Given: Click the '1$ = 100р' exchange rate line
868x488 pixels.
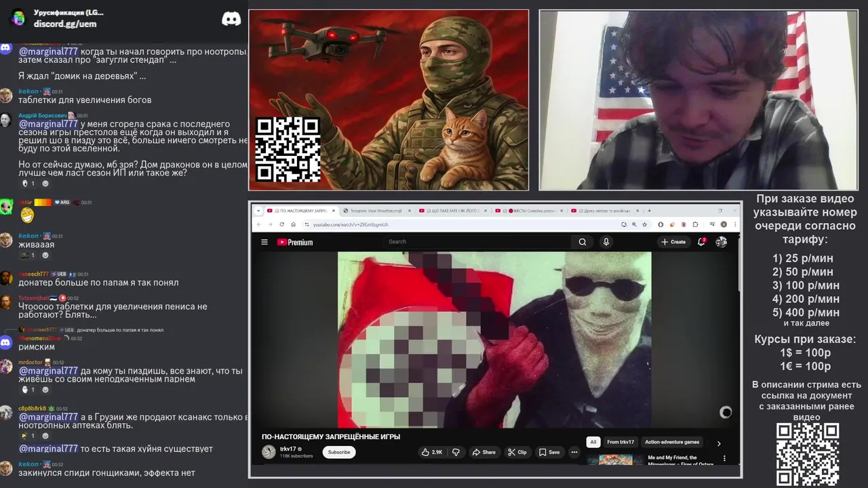Looking at the screenshot, I should click(x=805, y=352).
